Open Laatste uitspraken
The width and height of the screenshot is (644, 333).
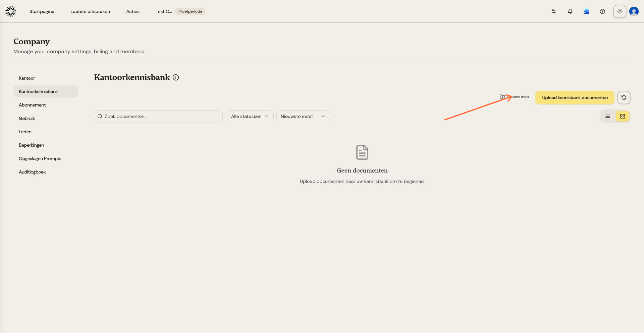point(90,11)
